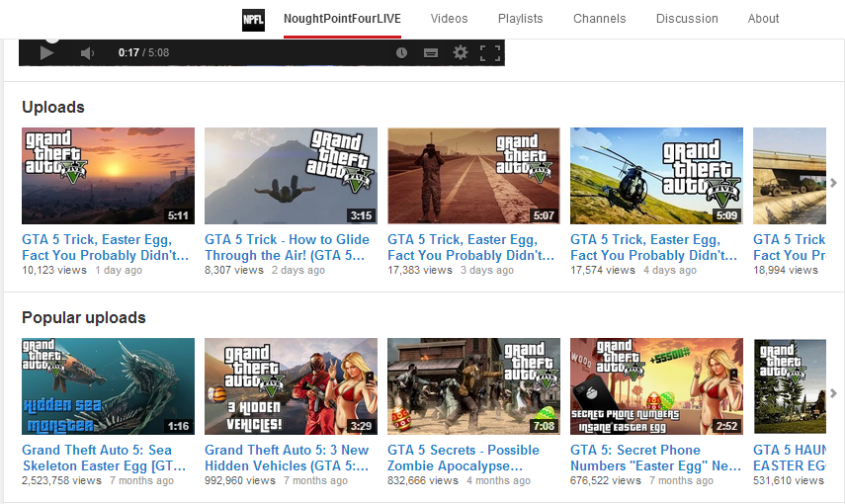This screenshot has height=504, width=845.
Task: Click the Uploads section heading
Action: click(x=53, y=108)
